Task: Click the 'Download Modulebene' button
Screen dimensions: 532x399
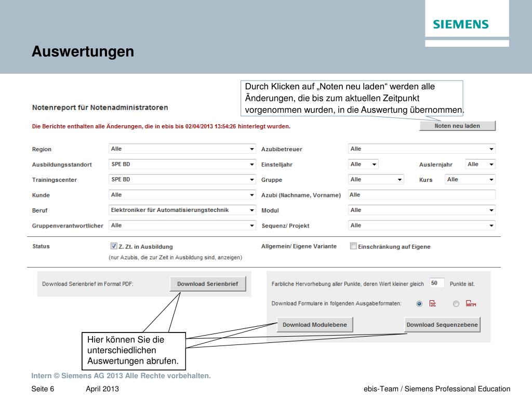Action: pos(315,325)
